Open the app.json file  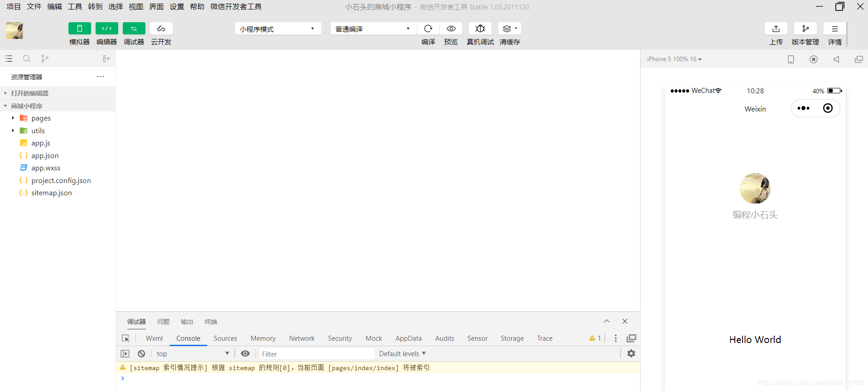point(45,156)
